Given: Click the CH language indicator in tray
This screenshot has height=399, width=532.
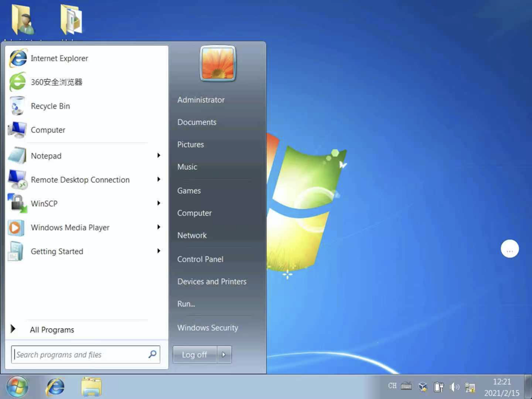Looking at the screenshot, I should (392, 386).
